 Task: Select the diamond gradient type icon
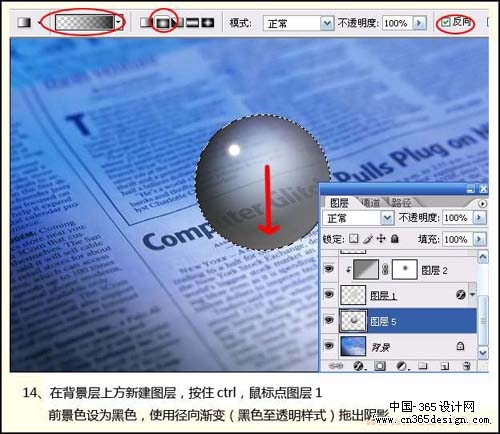click(x=208, y=22)
